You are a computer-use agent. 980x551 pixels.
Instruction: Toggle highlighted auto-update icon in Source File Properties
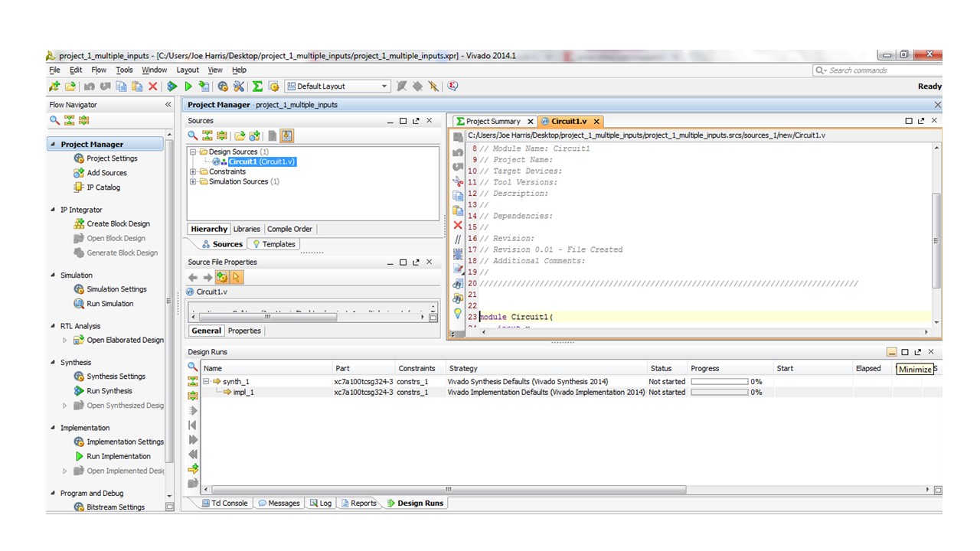[222, 277]
